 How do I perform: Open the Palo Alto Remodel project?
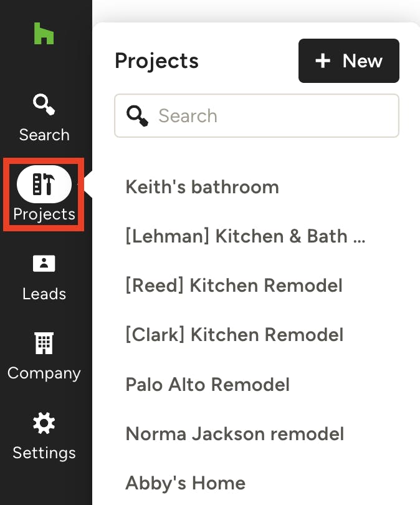tap(208, 385)
